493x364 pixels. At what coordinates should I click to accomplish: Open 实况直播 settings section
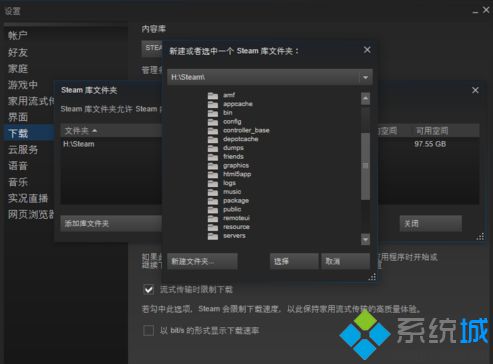tap(28, 198)
